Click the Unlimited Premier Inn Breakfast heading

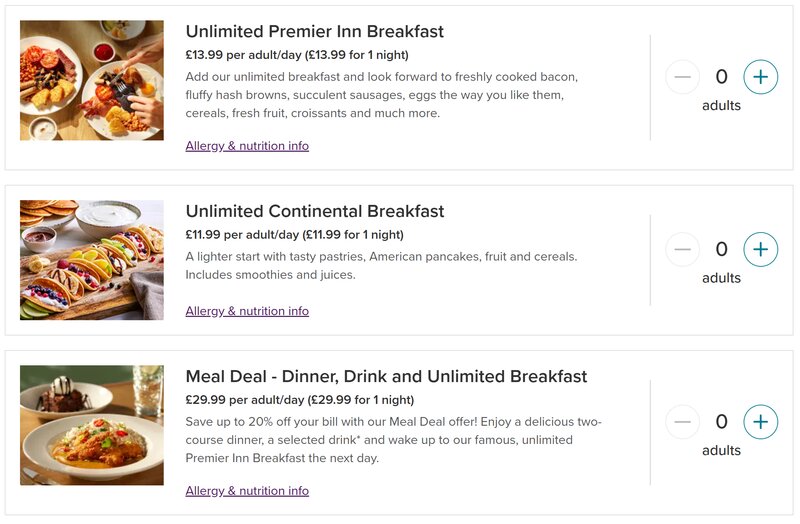(314, 32)
